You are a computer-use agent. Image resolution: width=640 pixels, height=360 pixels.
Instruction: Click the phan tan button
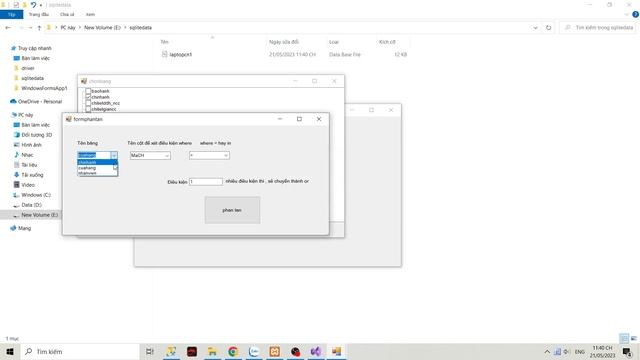click(232, 210)
